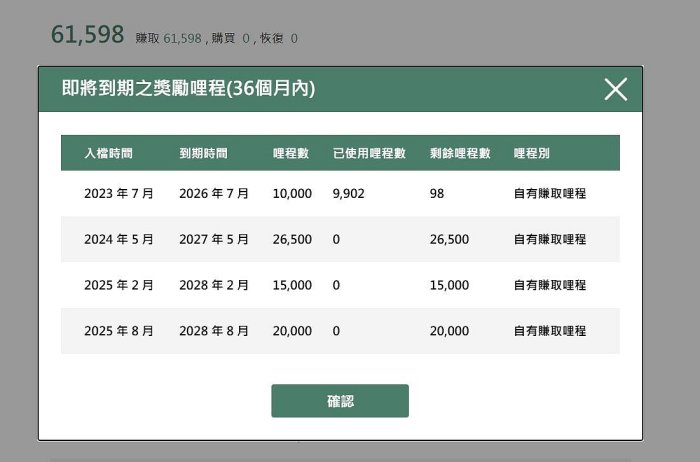Click the 到期時間 column header
The height and width of the screenshot is (462, 700).
coord(203,153)
